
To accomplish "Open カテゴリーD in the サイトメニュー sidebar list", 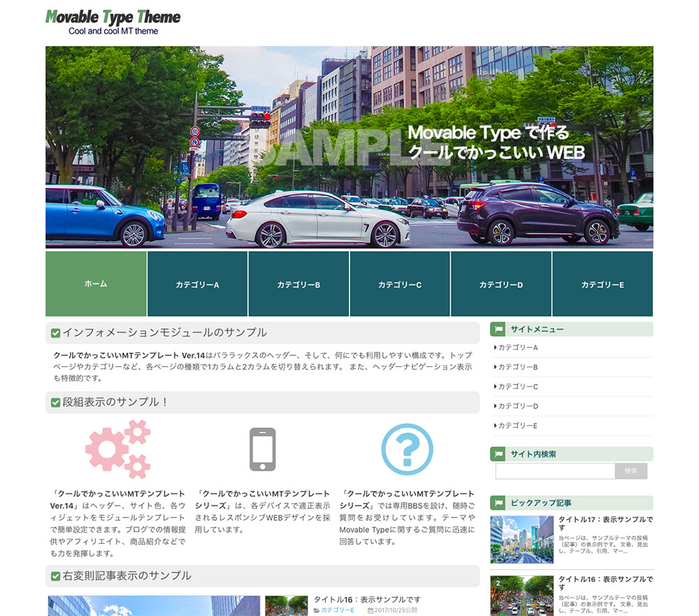I will (518, 406).
